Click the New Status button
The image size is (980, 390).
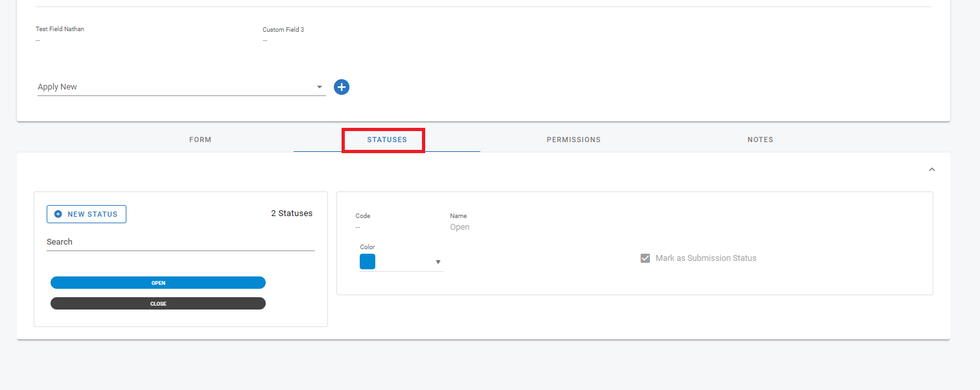(86, 214)
